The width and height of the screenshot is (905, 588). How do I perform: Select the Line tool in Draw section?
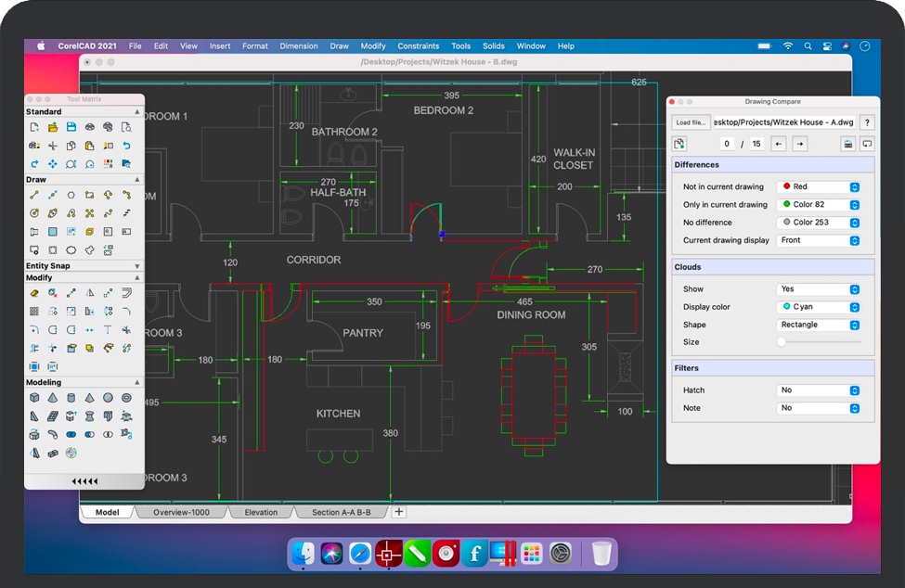click(x=33, y=196)
